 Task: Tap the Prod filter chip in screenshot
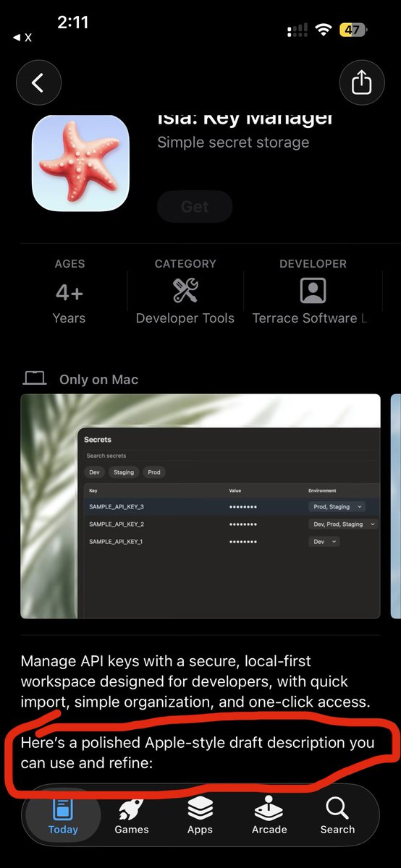pyautogui.click(x=154, y=472)
